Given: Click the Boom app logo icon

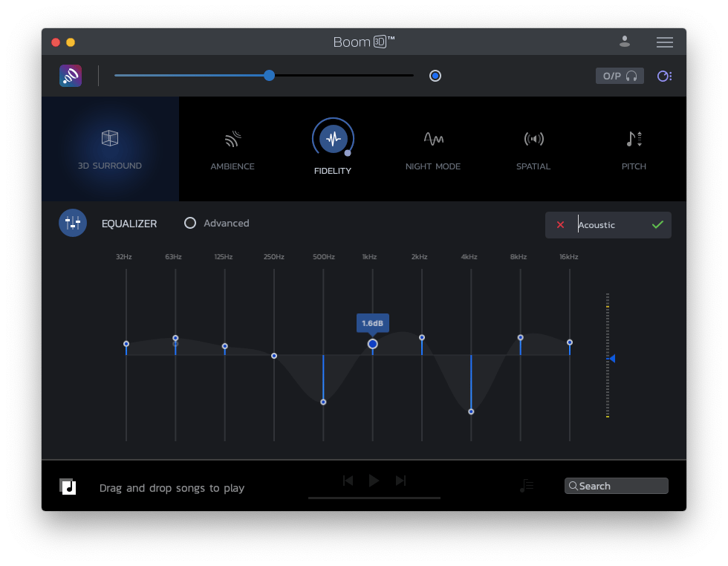Looking at the screenshot, I should tap(71, 76).
